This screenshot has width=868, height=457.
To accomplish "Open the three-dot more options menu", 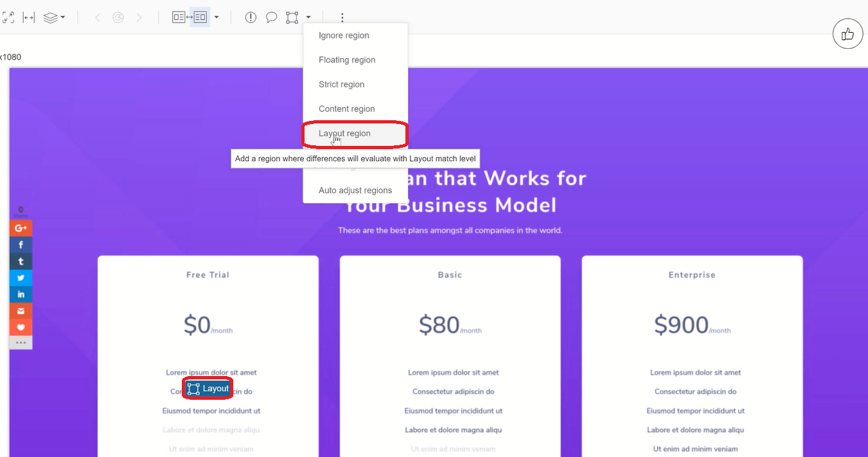I will 342,17.
